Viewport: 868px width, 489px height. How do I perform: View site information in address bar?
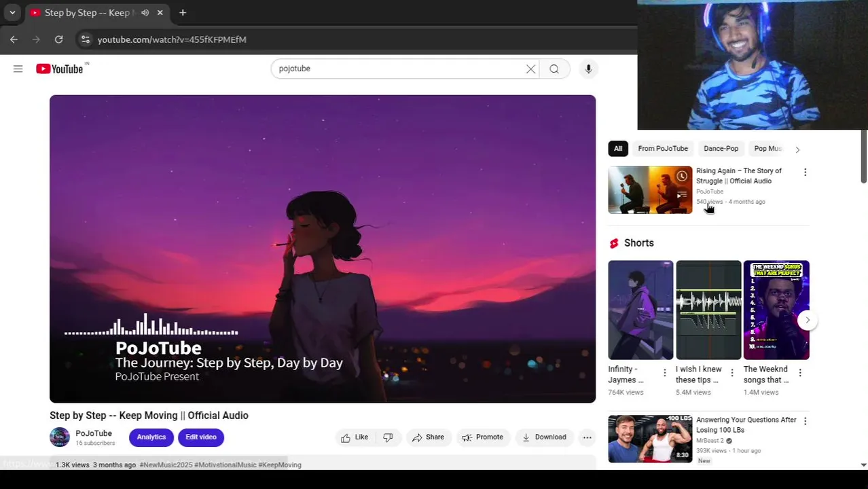[x=85, y=39]
